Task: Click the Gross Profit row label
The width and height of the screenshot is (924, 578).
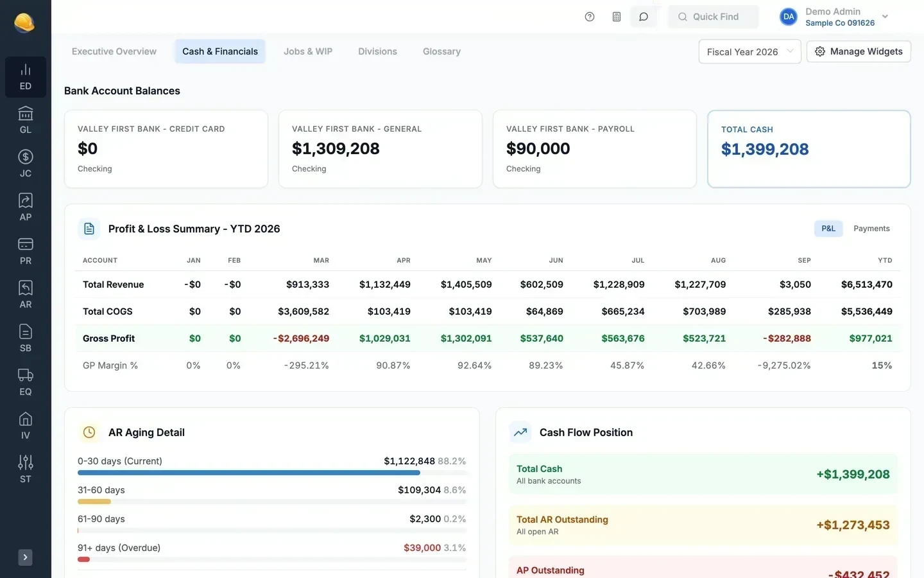Action: (x=108, y=338)
